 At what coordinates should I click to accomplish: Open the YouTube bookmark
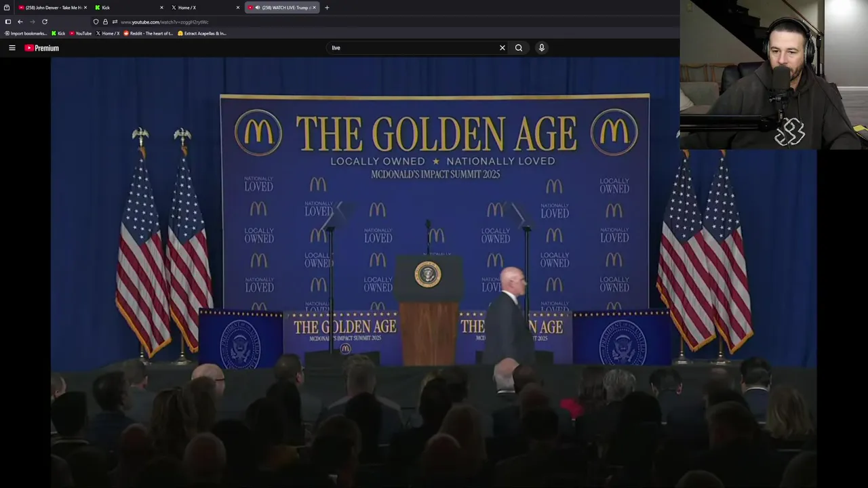point(80,33)
